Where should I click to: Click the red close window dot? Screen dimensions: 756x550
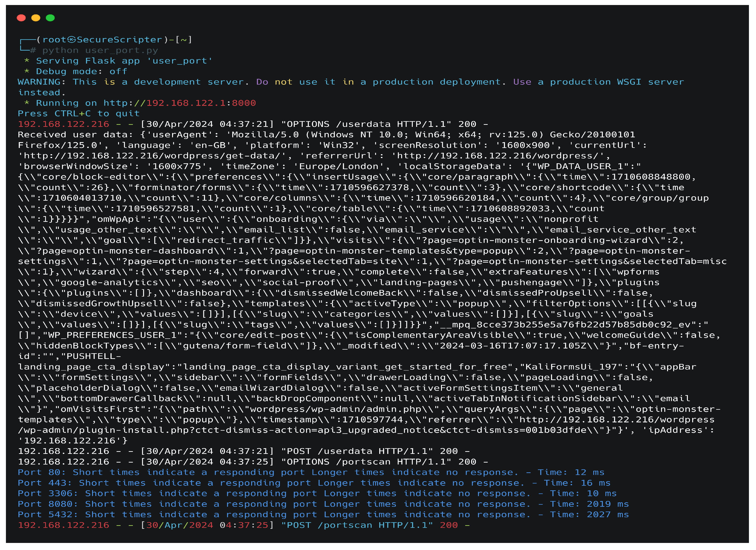pyautogui.click(x=21, y=18)
